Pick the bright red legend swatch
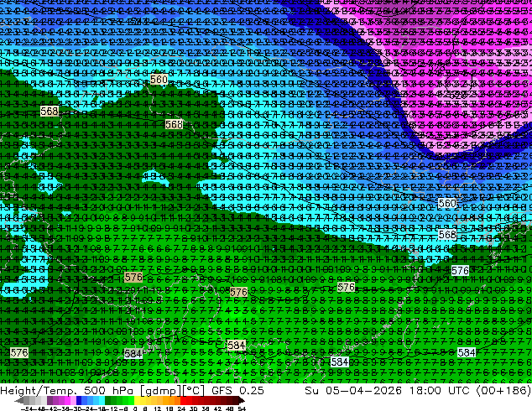 (183, 401)
